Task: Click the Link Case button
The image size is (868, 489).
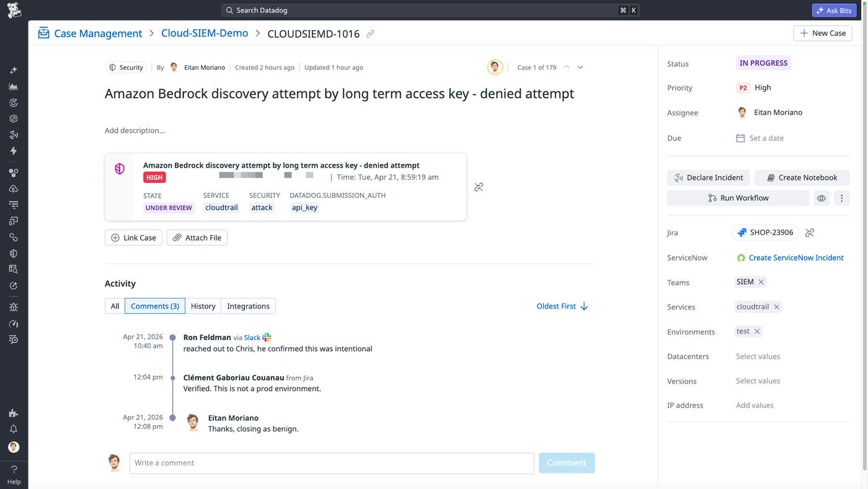Action: [x=133, y=238]
